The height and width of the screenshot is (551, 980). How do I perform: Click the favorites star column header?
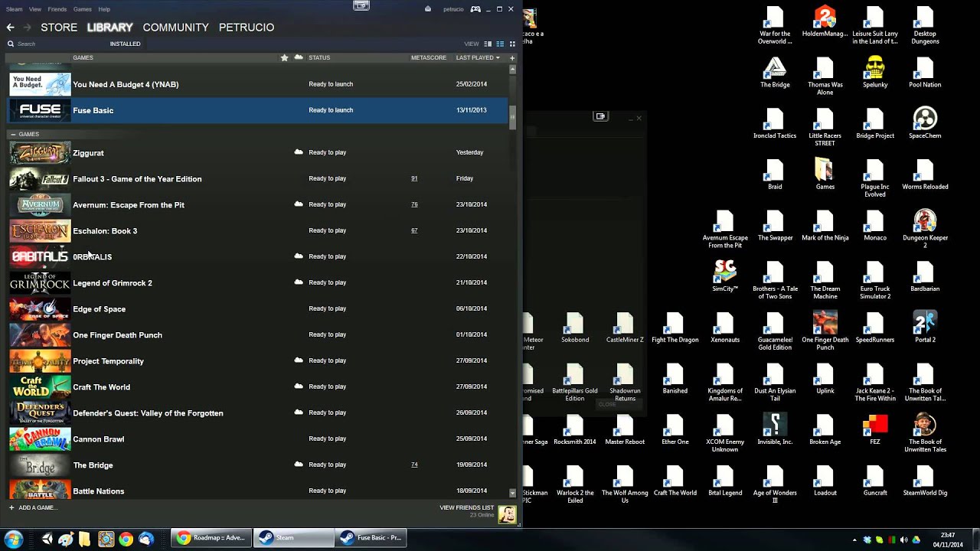[x=284, y=57]
